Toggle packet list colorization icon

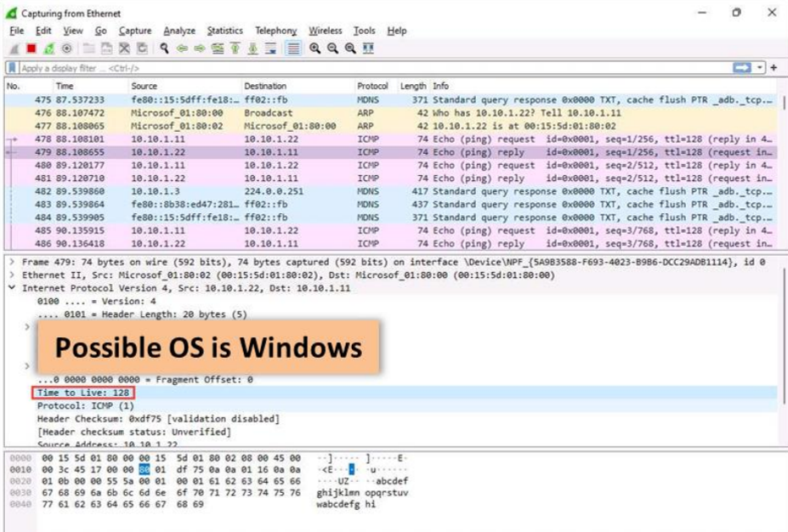tap(293, 48)
